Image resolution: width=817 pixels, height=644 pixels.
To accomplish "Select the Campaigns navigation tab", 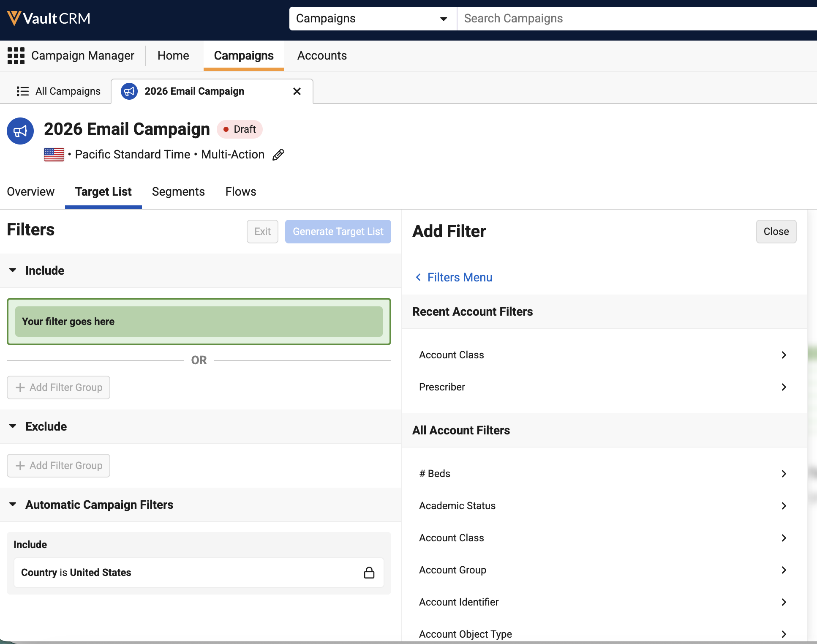I will point(244,56).
